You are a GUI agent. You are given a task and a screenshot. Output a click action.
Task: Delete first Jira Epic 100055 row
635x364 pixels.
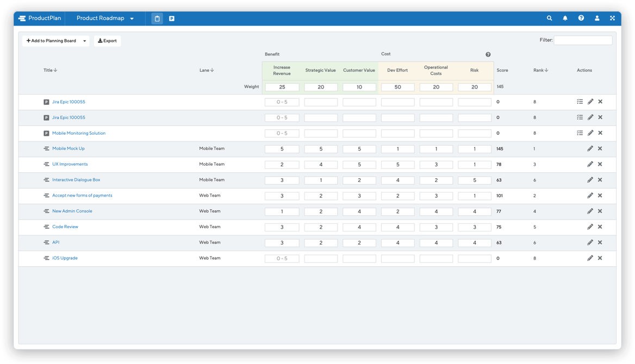tap(601, 102)
